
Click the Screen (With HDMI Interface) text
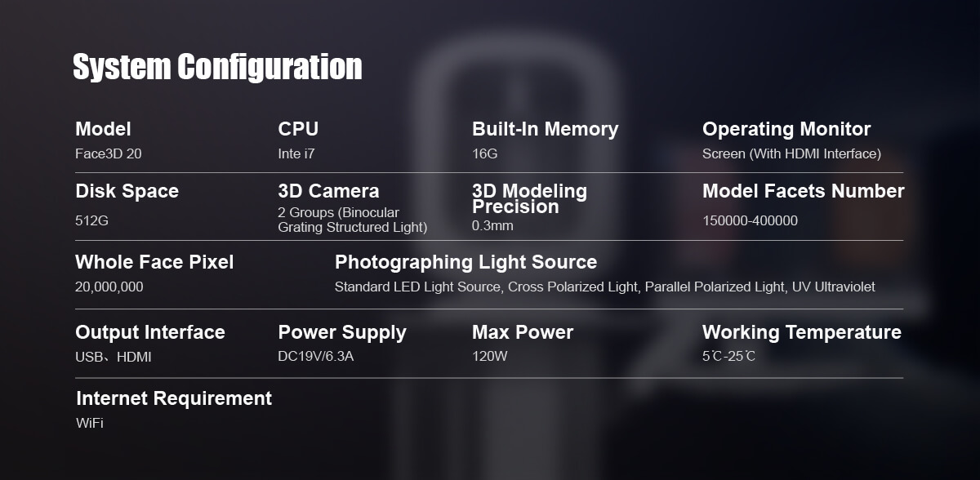[x=791, y=153]
